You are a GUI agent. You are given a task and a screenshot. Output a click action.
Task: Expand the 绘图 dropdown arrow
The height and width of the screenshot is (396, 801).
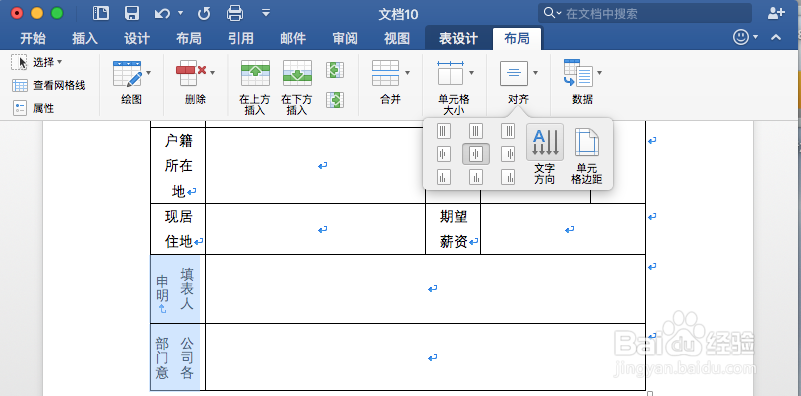[149, 73]
